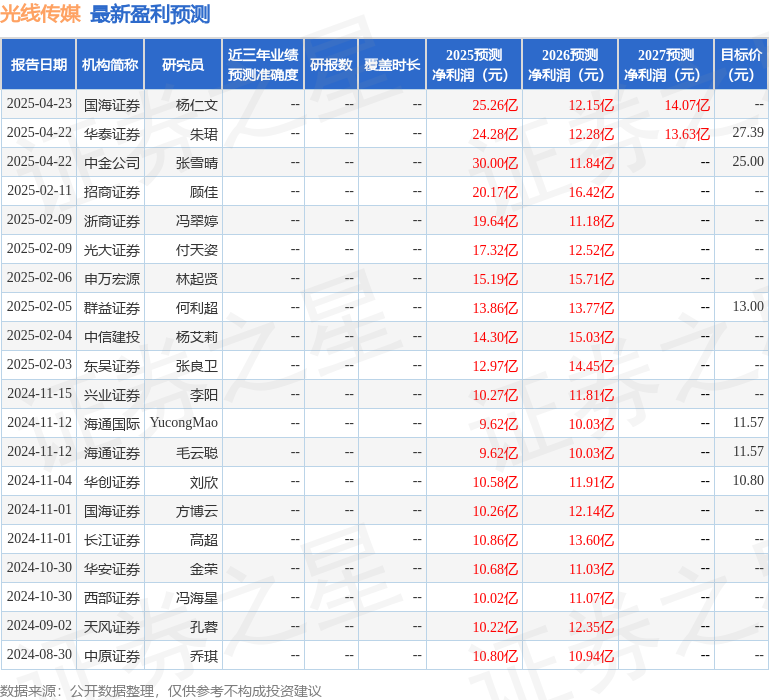Click the 17.32亿 forecast value
Viewport: 769px width, 700px height.
click(x=495, y=249)
